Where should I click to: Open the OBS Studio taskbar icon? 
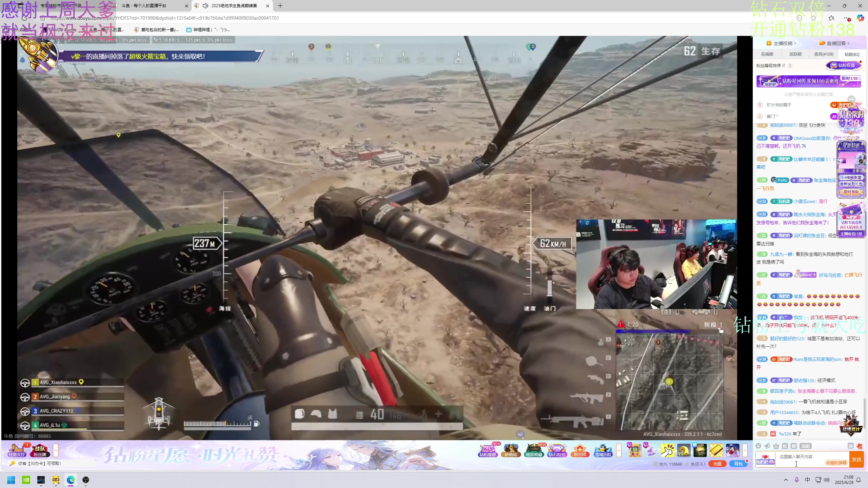[x=86, y=480]
